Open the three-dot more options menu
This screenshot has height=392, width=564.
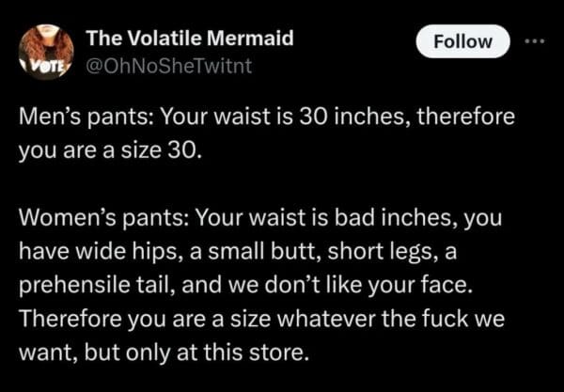[x=533, y=41]
